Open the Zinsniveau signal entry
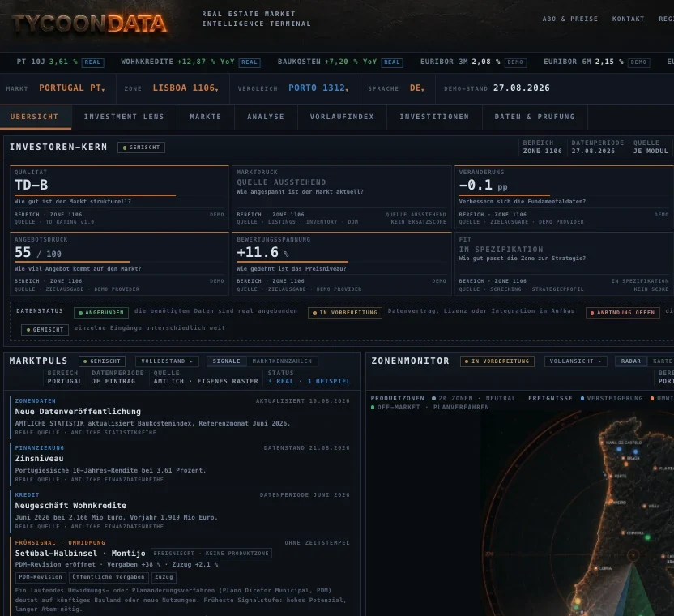The height and width of the screenshot is (616, 674). pos(182,464)
